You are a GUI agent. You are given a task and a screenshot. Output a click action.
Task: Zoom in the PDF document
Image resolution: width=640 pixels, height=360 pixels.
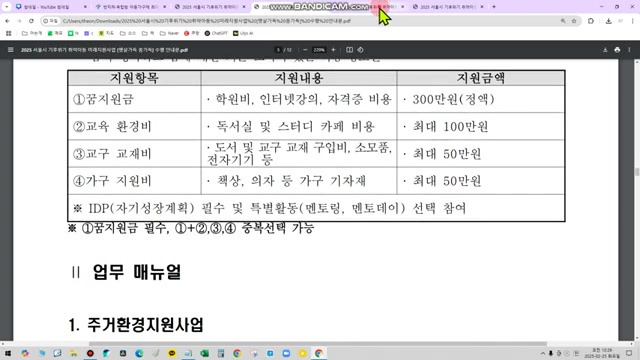coord(333,50)
